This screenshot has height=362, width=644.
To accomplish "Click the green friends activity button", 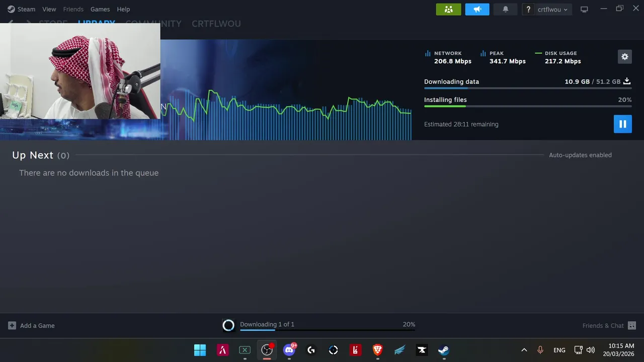I will 449,9.
